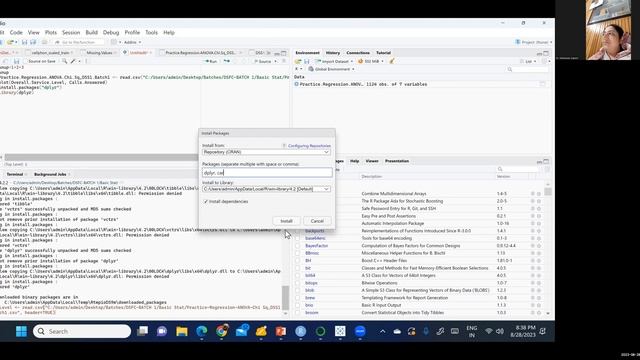Check the BBmisc package checkbox
This screenshot has width=640, height=360.
[297, 253]
